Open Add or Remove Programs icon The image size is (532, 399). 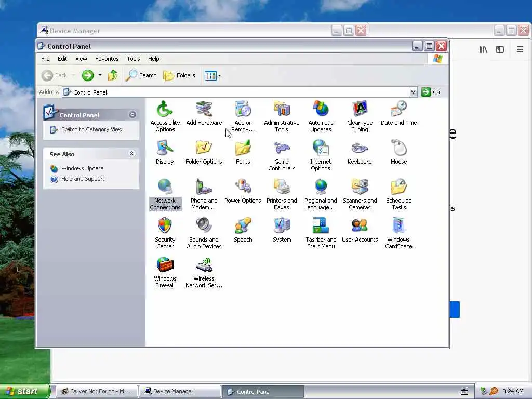[243, 116]
